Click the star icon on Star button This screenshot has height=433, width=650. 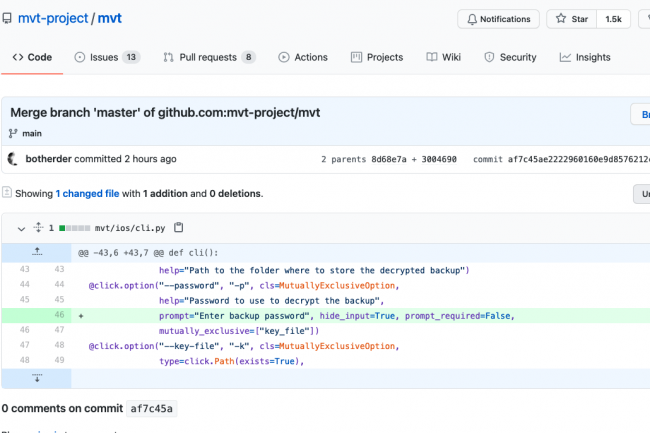coord(560,19)
